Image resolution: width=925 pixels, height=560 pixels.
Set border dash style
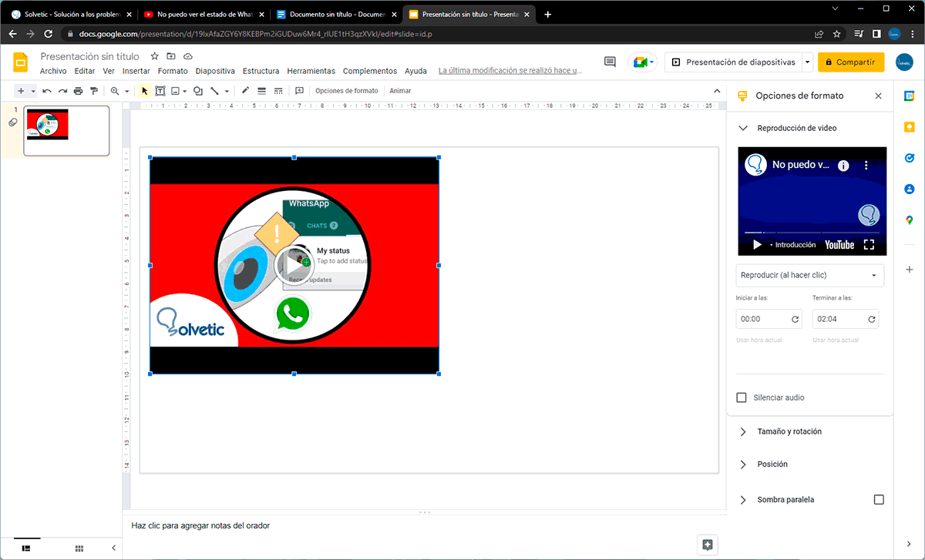pos(277,91)
